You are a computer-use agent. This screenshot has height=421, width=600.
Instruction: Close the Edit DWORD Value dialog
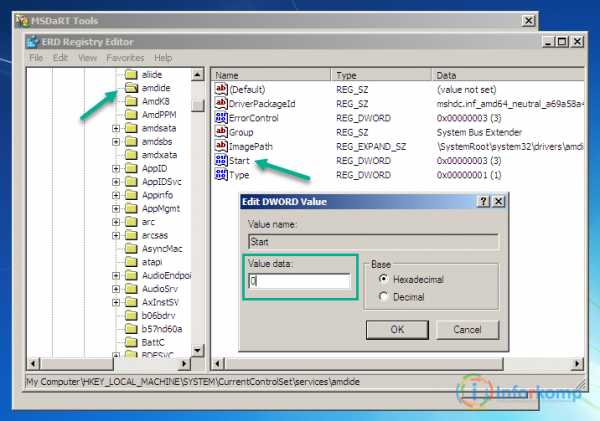click(x=498, y=201)
